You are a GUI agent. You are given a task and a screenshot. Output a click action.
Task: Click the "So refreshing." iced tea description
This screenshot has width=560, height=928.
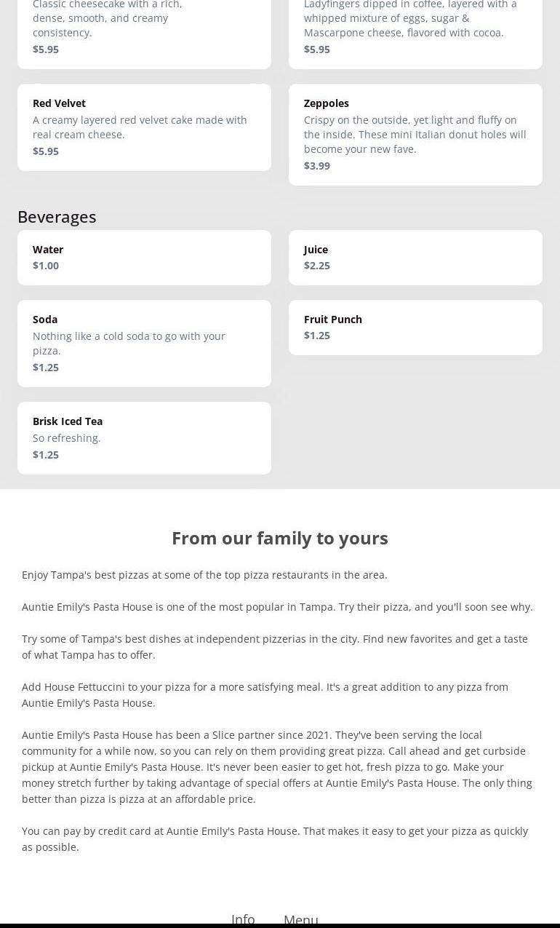coord(67,437)
